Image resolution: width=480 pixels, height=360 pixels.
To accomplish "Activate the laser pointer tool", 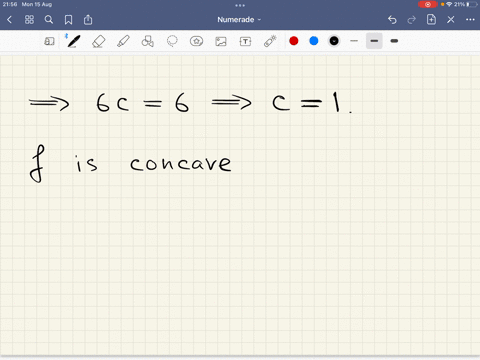I will [270, 41].
